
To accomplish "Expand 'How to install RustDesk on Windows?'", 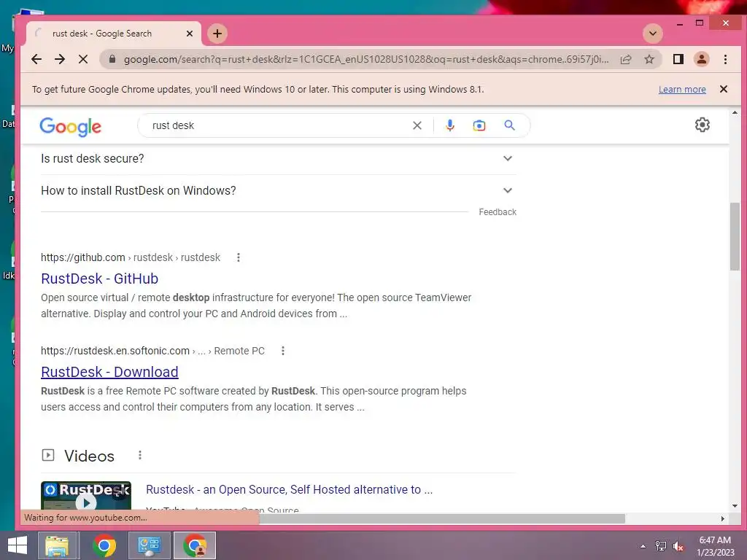I will pos(279,190).
